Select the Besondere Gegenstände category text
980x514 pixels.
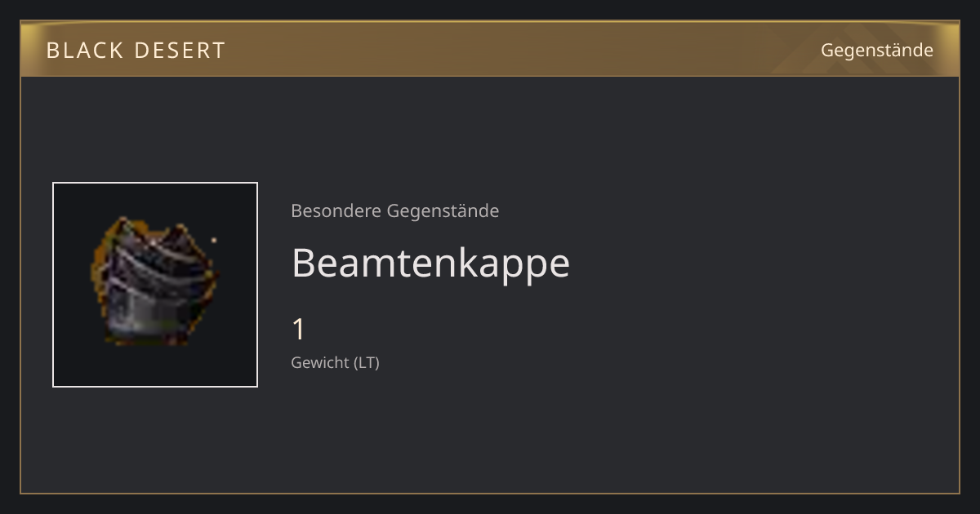pos(394,211)
